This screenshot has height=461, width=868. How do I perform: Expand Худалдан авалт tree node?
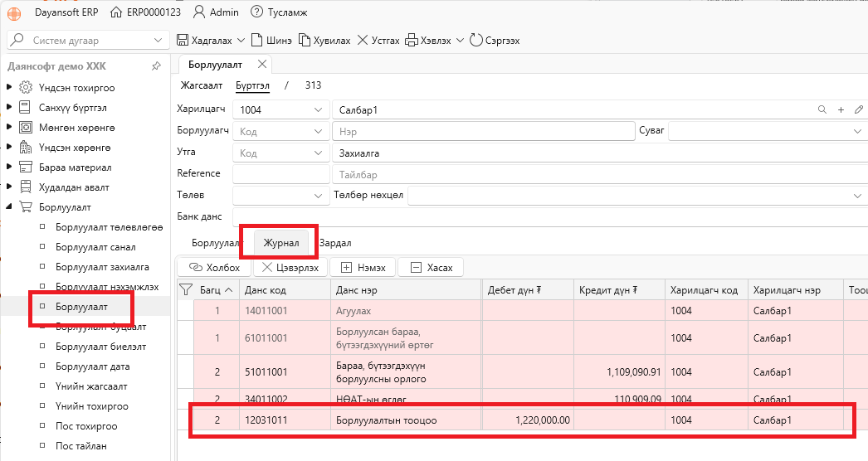click(x=9, y=187)
